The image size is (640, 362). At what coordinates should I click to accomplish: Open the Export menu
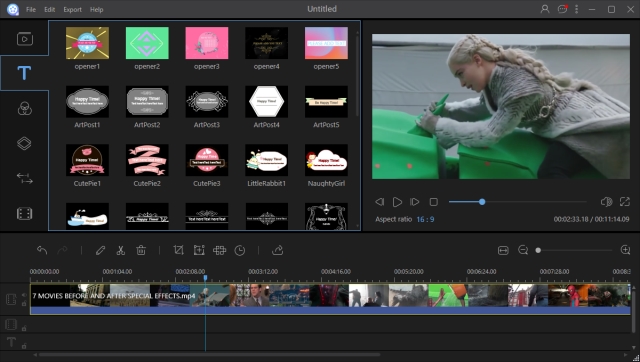tap(72, 9)
